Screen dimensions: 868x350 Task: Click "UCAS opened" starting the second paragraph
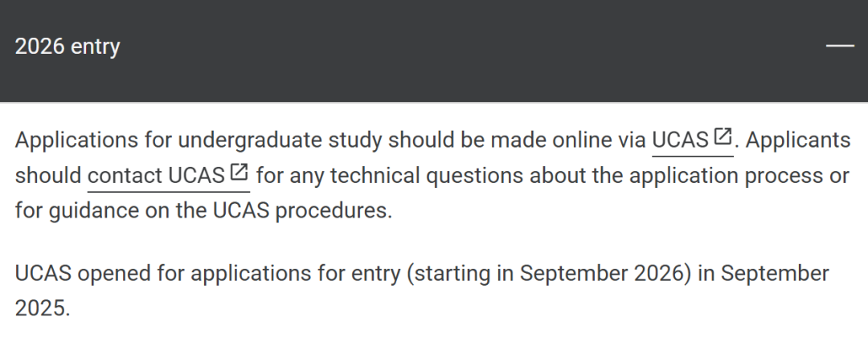coord(77,273)
